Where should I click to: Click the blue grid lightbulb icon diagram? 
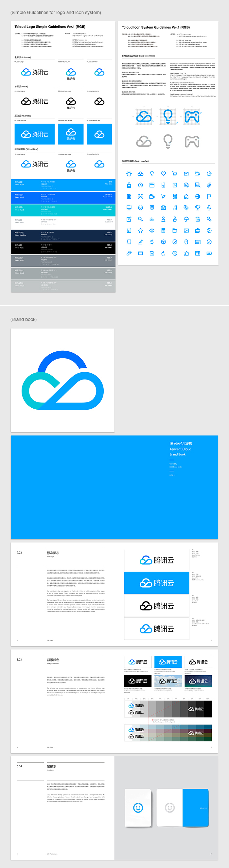click(168, 116)
